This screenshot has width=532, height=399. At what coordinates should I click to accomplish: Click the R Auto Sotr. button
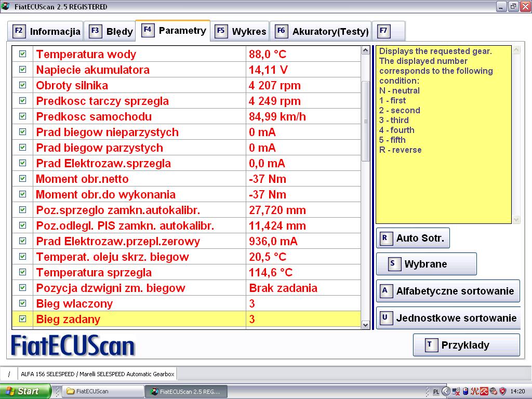[x=413, y=238]
